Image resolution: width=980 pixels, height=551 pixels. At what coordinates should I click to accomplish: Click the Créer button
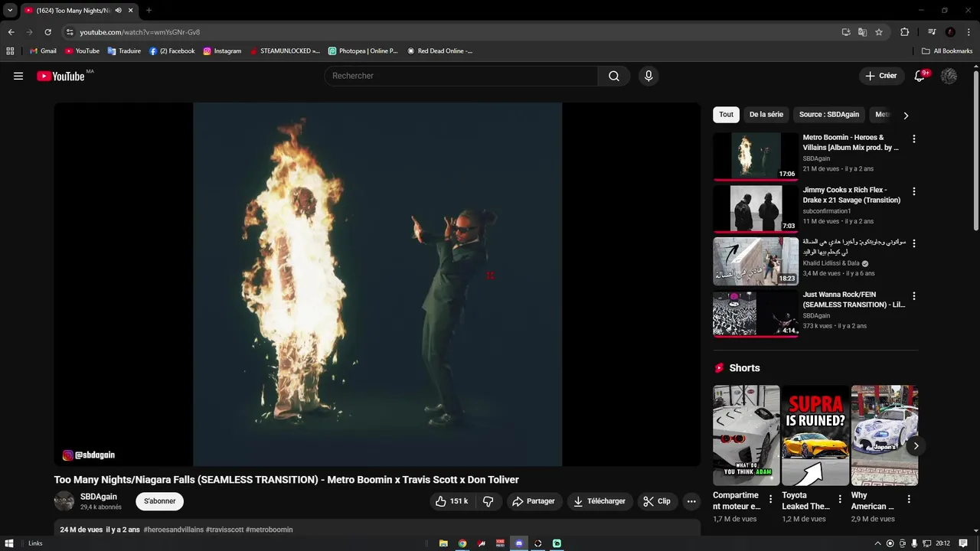click(880, 76)
